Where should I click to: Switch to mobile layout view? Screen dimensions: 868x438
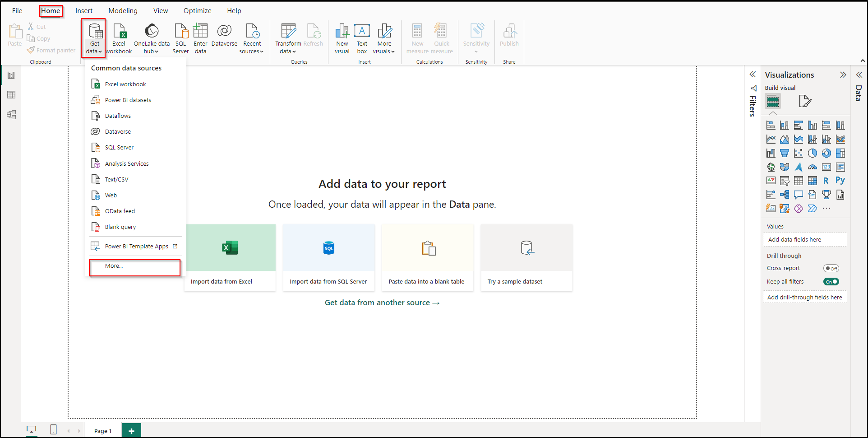click(53, 429)
